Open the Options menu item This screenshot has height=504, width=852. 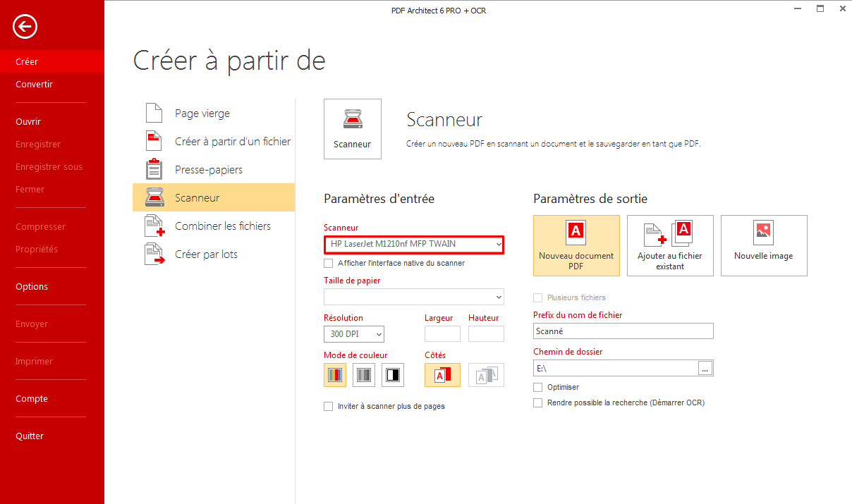point(32,286)
